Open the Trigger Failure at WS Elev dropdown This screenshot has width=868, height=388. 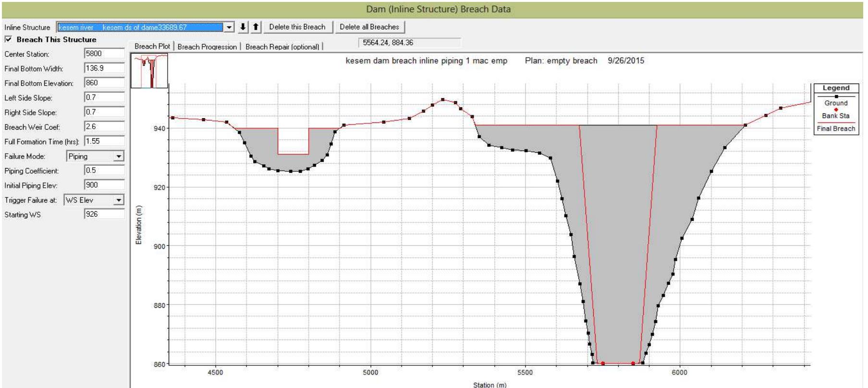(x=119, y=200)
